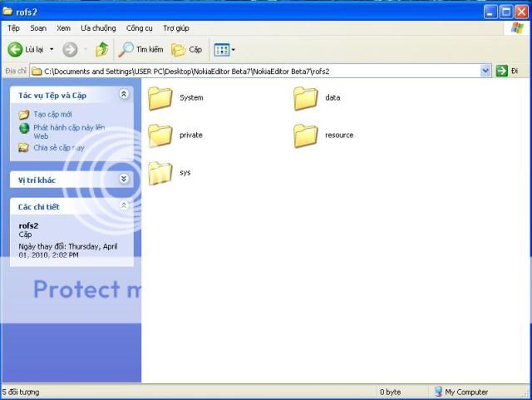Screen dimensions: 532x400
Task: Open the Công cụ menu
Action: pos(139,28)
